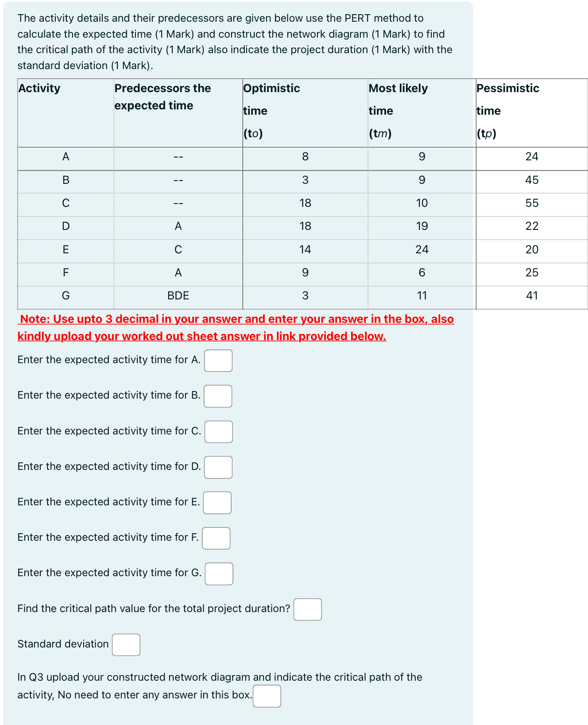Click the expected activity time box for C

218,432
